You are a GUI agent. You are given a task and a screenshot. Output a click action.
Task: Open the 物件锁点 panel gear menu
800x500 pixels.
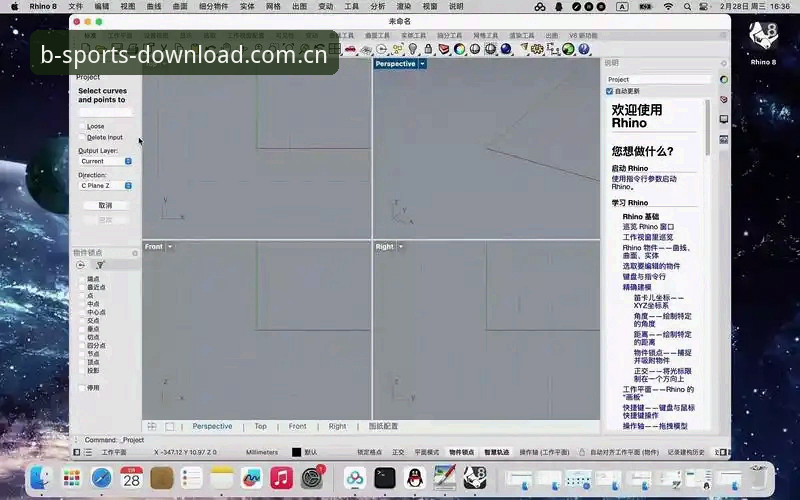(x=135, y=253)
